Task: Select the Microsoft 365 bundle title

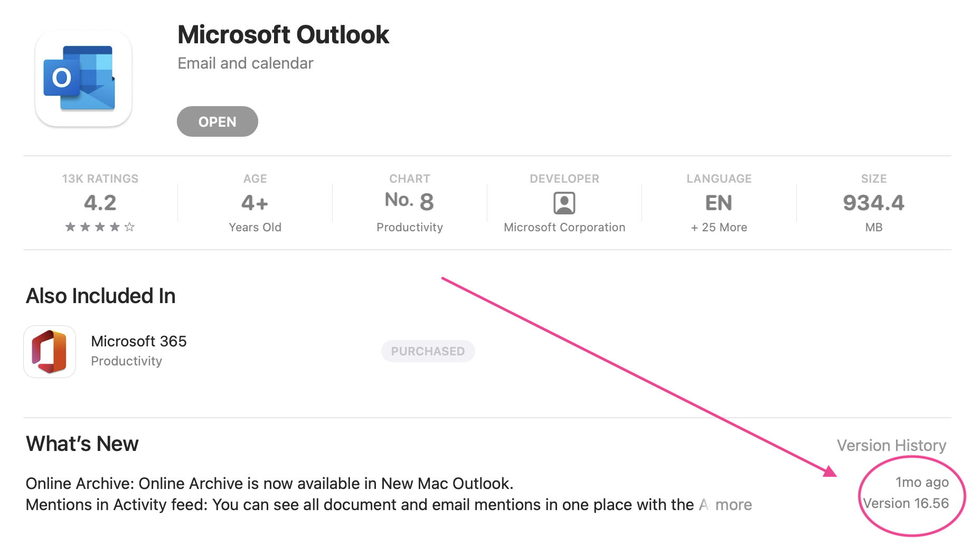Action: [139, 341]
